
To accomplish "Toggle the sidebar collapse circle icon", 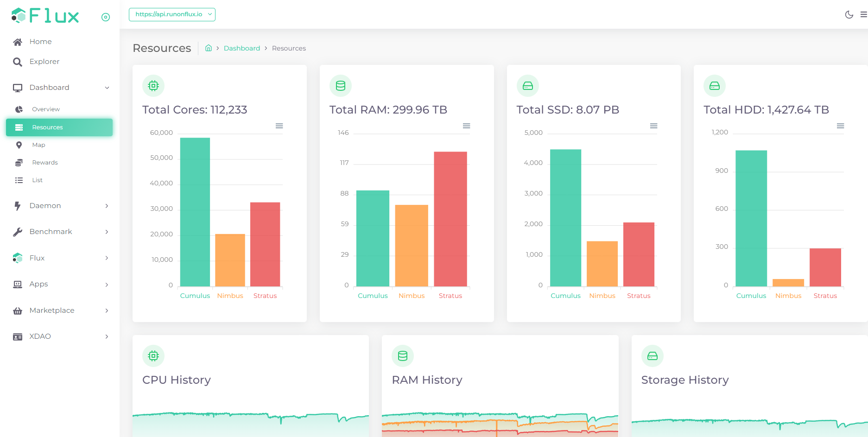I will point(106,17).
